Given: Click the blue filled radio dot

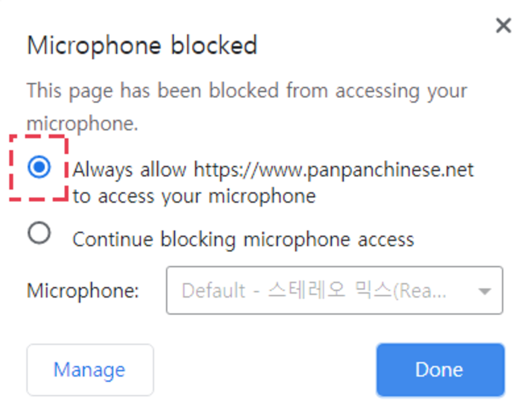Looking at the screenshot, I should click(40, 167).
